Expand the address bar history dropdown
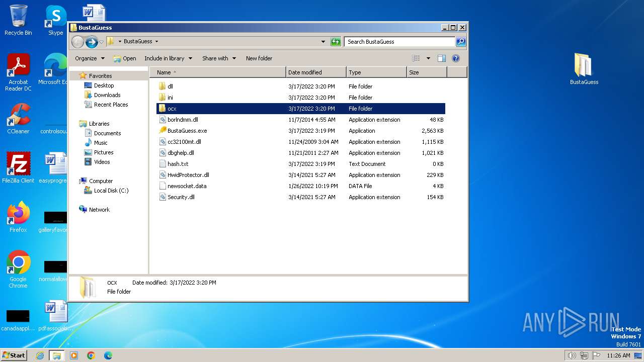The height and width of the screenshot is (362, 644). (x=323, y=42)
